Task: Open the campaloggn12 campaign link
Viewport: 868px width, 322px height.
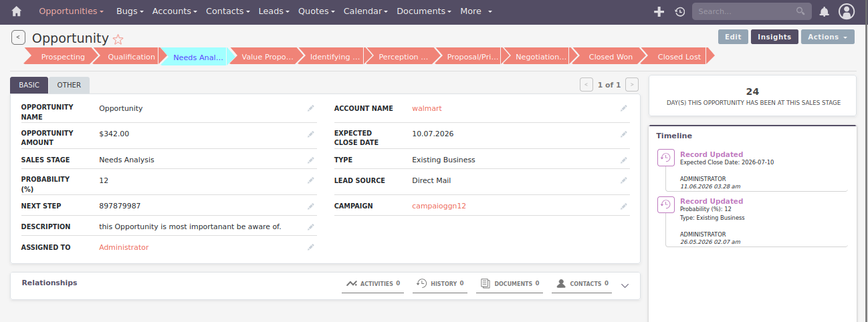Action: click(x=439, y=206)
